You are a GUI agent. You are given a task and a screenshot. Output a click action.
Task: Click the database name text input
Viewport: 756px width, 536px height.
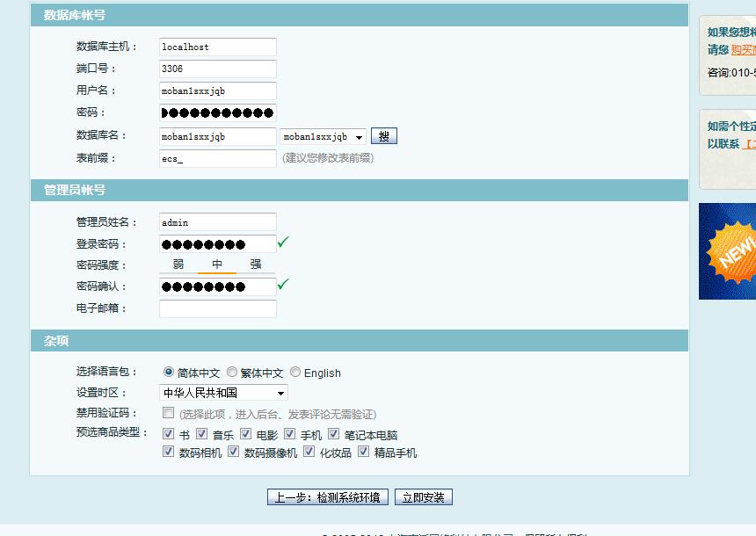pyautogui.click(x=217, y=136)
